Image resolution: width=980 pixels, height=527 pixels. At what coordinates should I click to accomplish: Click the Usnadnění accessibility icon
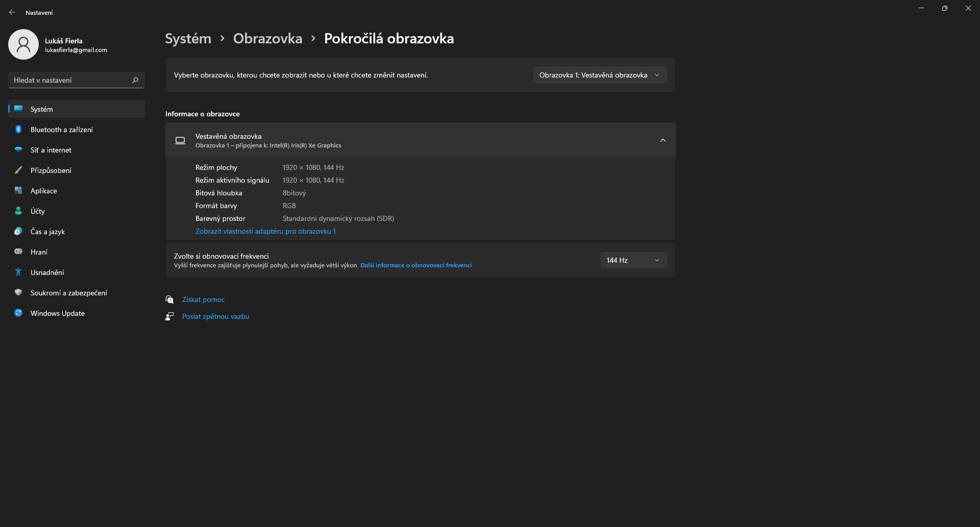[18, 272]
